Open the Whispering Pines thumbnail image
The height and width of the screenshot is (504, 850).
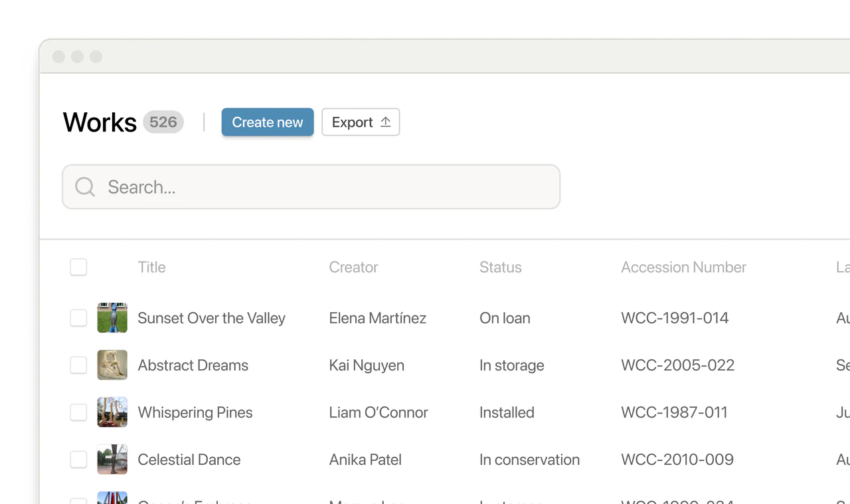click(112, 412)
